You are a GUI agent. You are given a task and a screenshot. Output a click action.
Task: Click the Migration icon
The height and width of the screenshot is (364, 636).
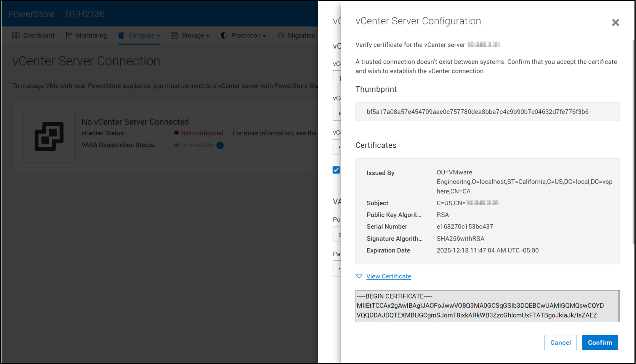(281, 35)
